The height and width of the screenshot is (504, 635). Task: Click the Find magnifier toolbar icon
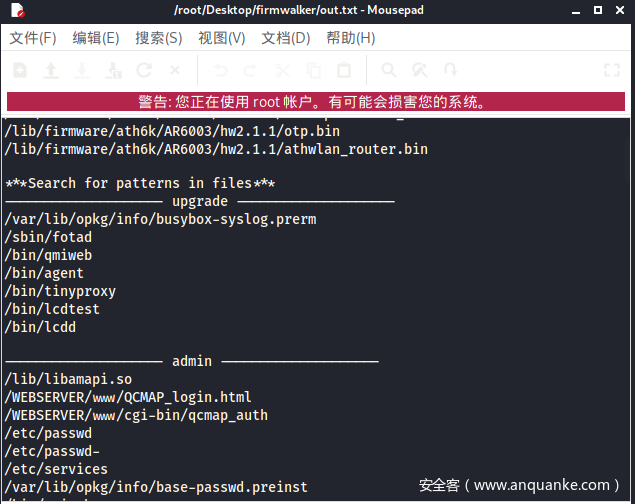[389, 71]
